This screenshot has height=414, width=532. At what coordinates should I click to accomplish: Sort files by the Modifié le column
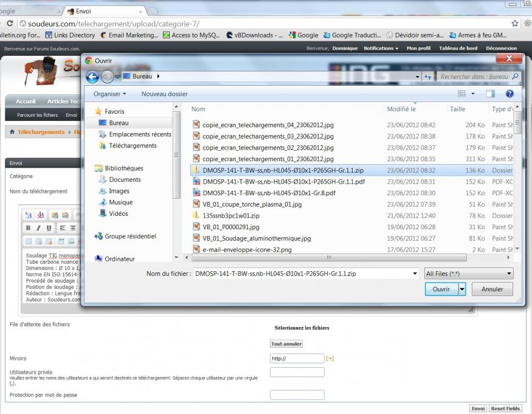click(x=401, y=109)
